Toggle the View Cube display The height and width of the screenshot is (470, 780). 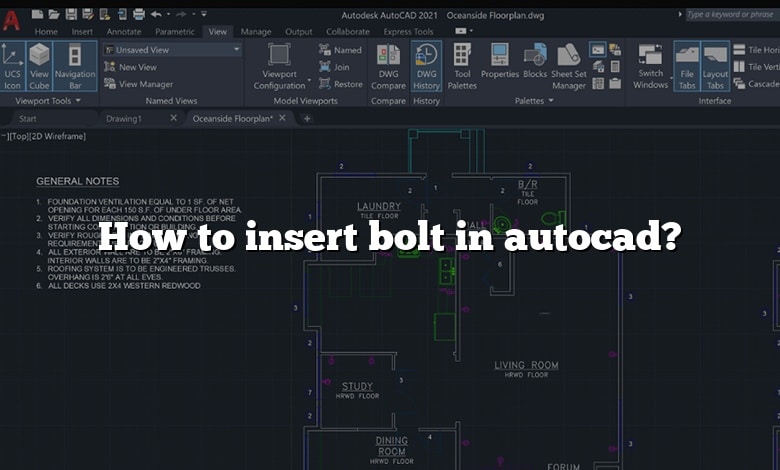point(39,66)
